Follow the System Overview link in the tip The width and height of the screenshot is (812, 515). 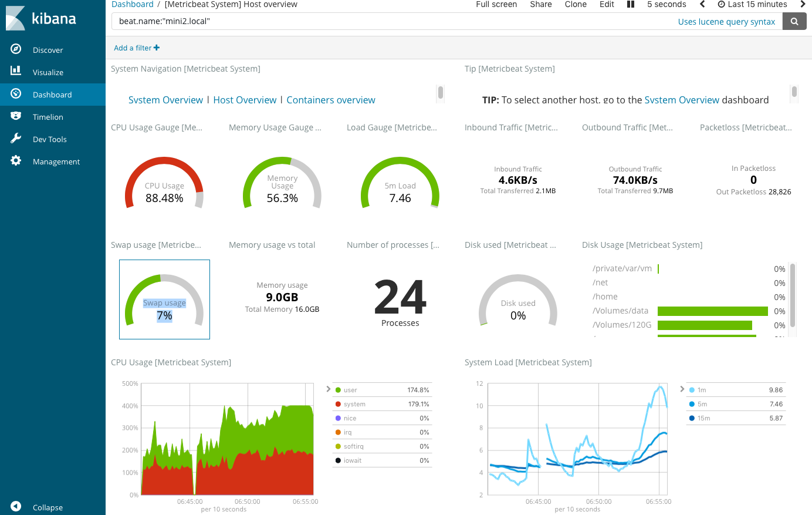pyautogui.click(x=682, y=100)
